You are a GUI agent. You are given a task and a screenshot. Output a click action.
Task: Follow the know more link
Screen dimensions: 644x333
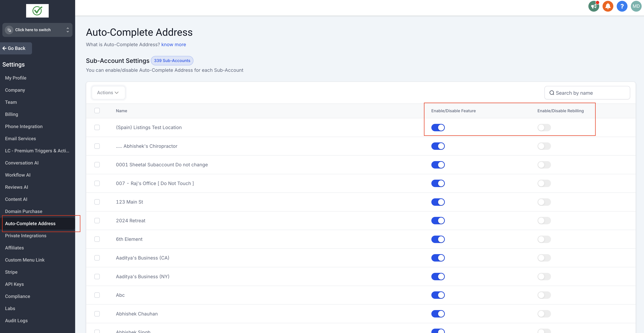coord(174,44)
